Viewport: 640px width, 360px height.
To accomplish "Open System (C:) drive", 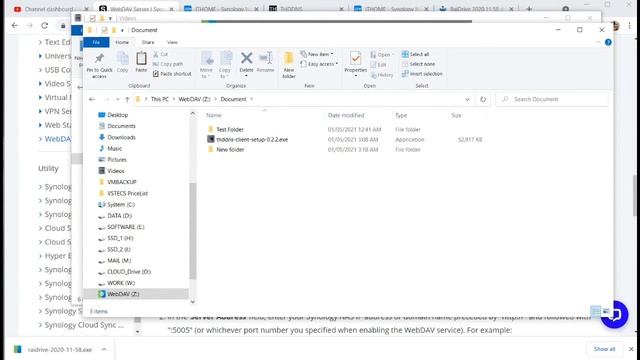I will pyautogui.click(x=121, y=204).
